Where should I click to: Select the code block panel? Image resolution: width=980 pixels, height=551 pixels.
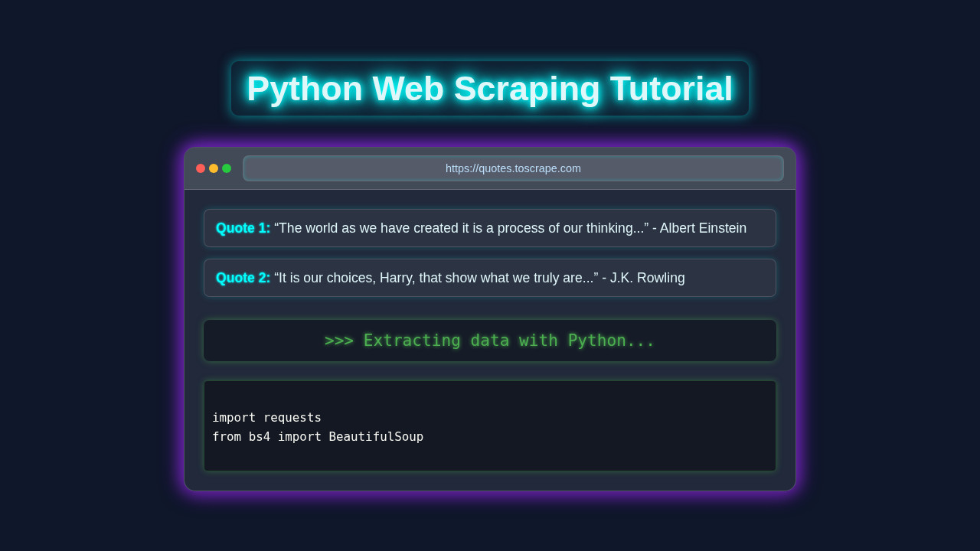(x=490, y=425)
